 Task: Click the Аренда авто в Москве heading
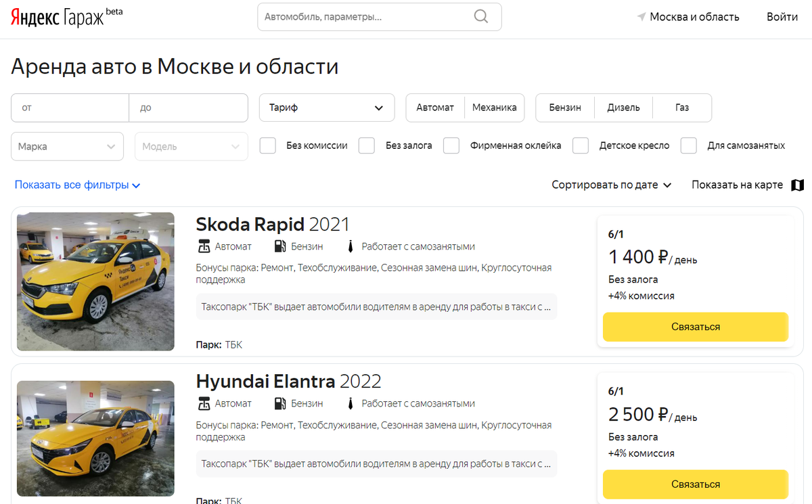click(x=175, y=67)
